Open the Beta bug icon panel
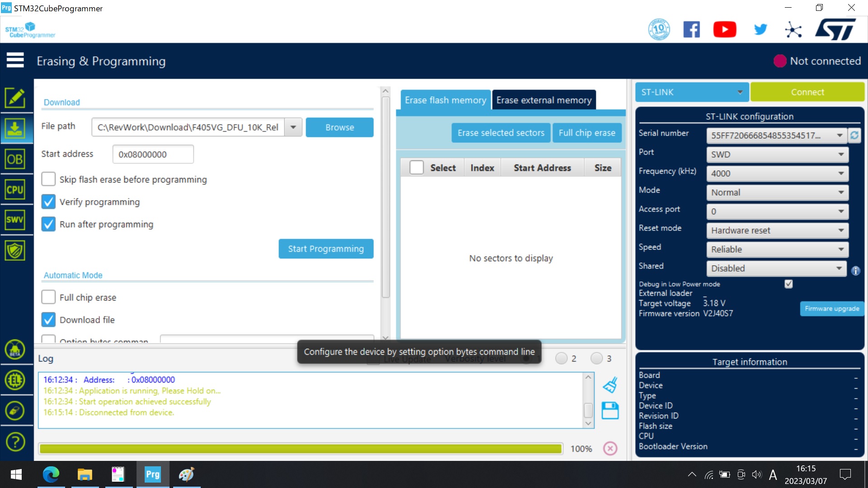 (x=15, y=350)
